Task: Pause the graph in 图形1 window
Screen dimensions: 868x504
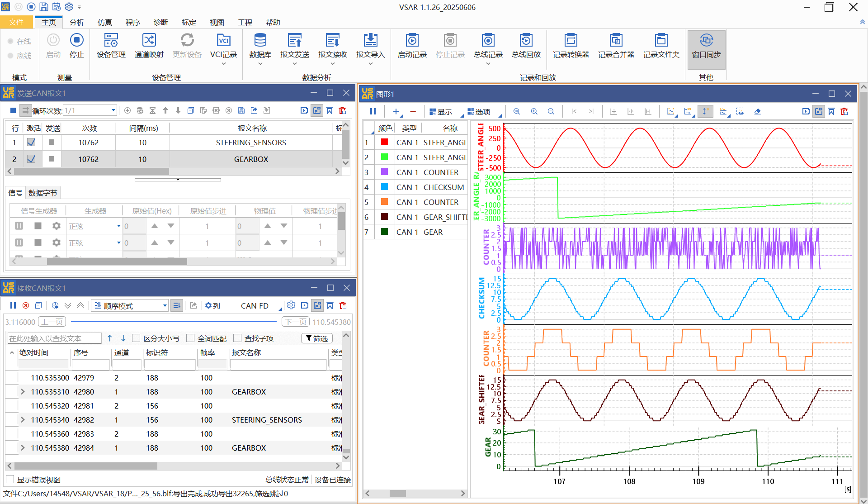Action: pos(373,111)
